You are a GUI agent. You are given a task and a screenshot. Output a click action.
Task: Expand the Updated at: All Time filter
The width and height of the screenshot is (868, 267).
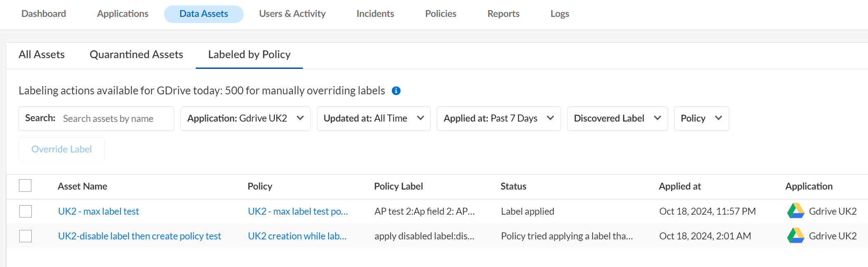click(x=373, y=119)
